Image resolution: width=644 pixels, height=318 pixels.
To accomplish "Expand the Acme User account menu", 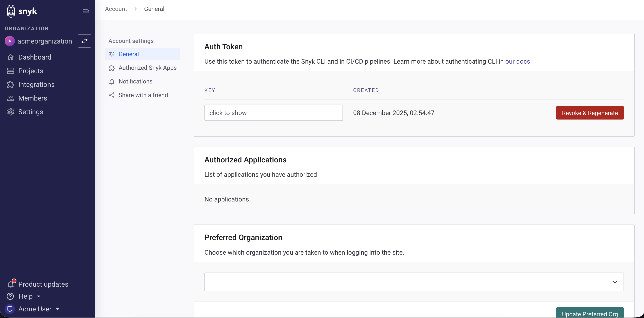I will coord(39,309).
